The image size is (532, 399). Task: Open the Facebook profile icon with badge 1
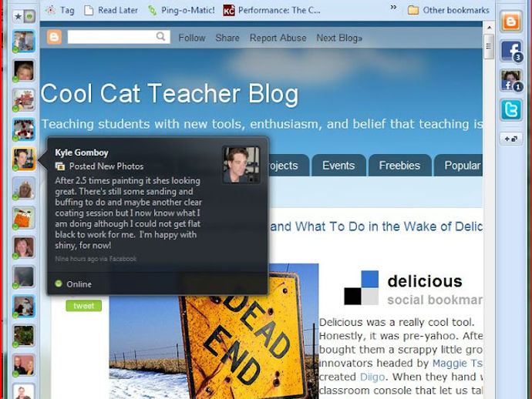point(511,80)
